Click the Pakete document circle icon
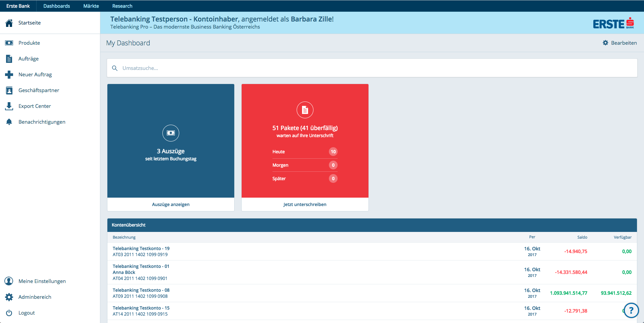This screenshot has height=323, width=644. [x=305, y=110]
